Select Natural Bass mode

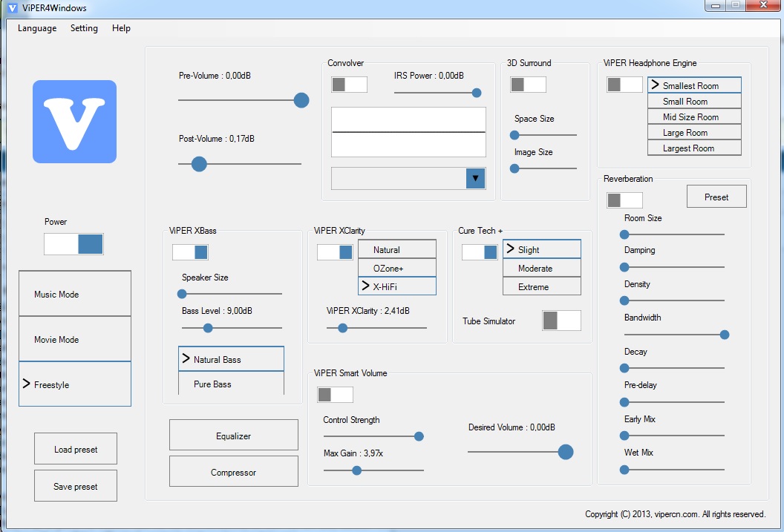pyautogui.click(x=231, y=359)
